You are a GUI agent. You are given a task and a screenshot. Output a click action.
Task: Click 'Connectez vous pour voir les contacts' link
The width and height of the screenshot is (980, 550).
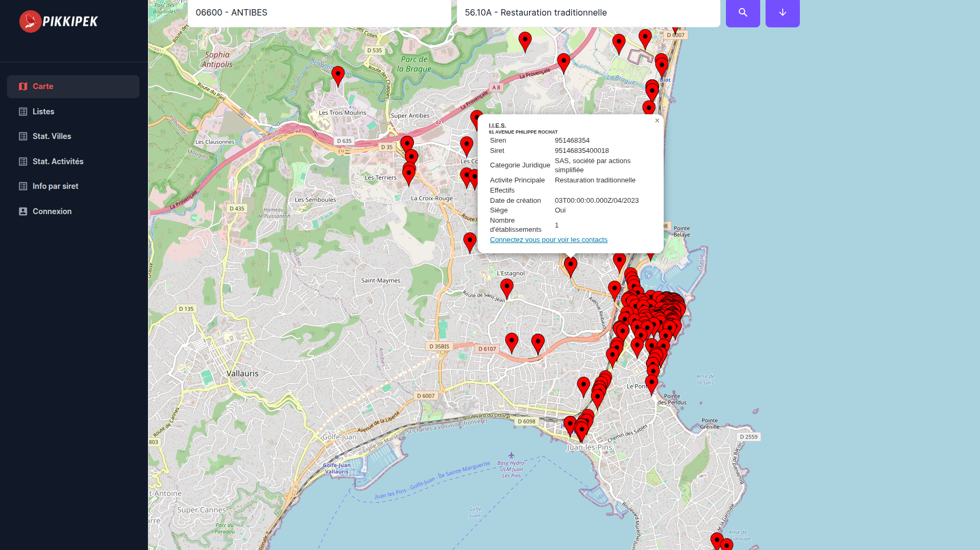pyautogui.click(x=548, y=240)
